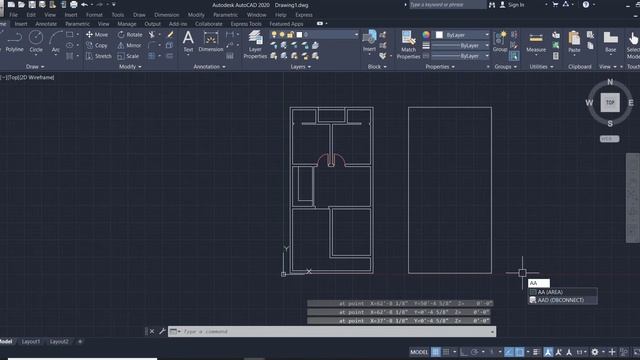Select the Dimension annotation tool

coord(211,42)
